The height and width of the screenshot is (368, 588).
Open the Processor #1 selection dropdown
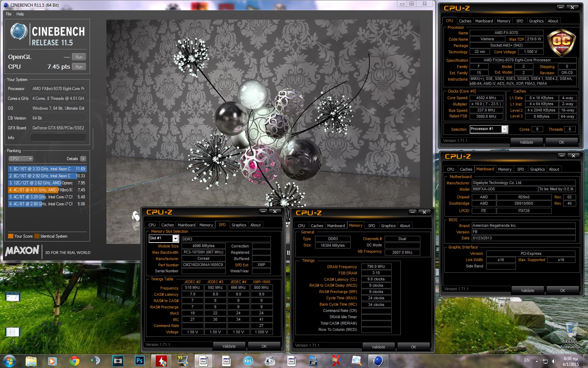(489, 129)
